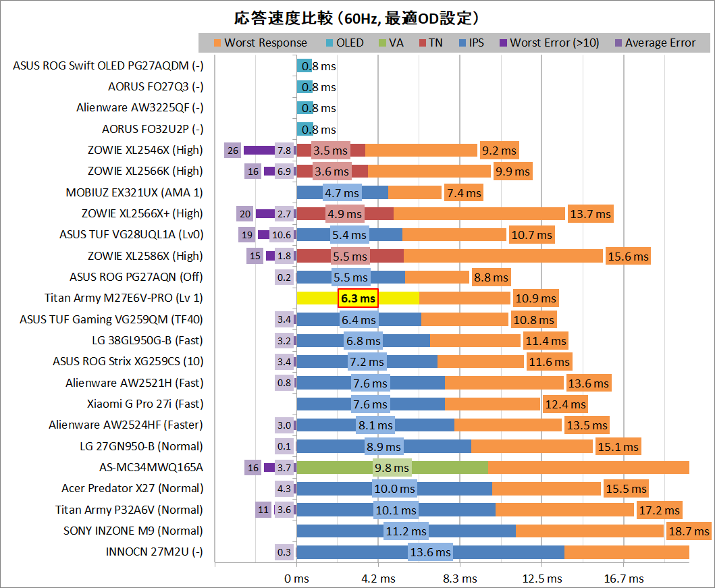Click the Alienware AW2524HF (Faster) label

(126, 425)
